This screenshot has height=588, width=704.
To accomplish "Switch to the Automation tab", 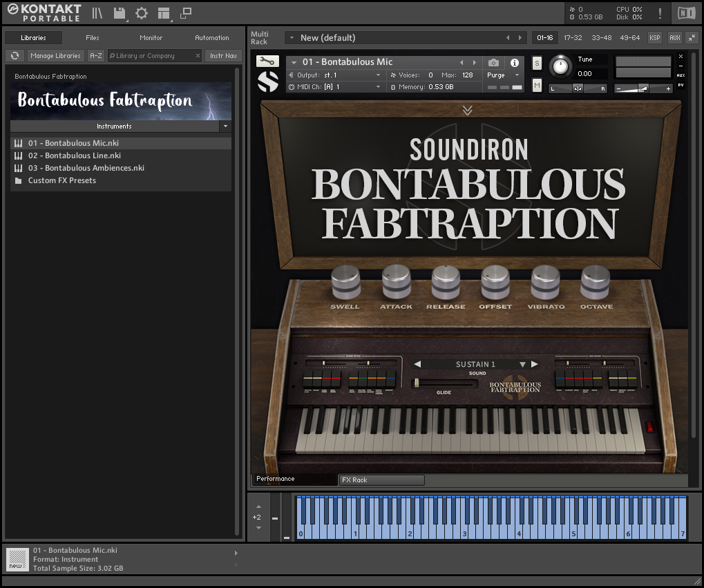I will coord(212,38).
